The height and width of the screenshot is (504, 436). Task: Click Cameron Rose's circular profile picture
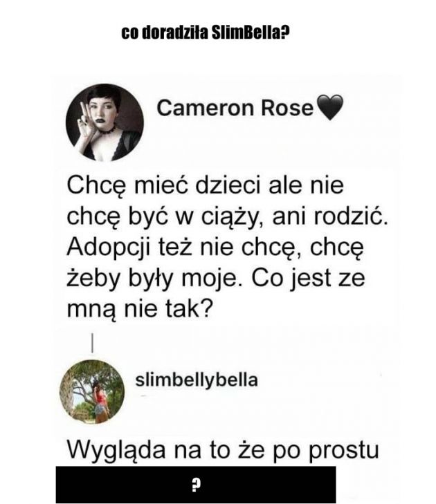pos(105,122)
